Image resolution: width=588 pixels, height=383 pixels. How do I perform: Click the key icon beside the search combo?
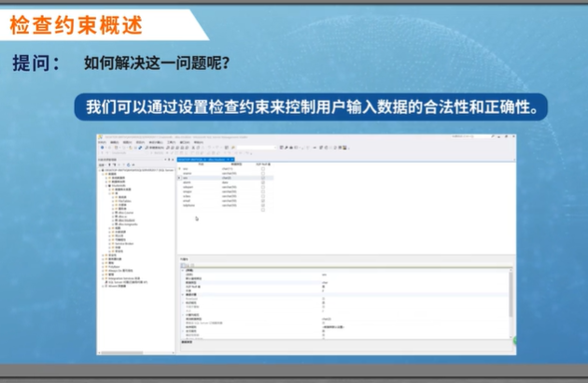pos(233,148)
